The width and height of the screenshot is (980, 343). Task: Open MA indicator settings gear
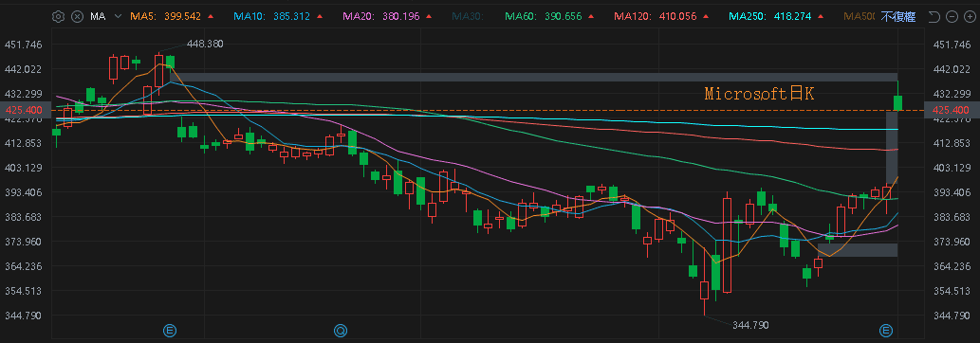[x=58, y=17]
